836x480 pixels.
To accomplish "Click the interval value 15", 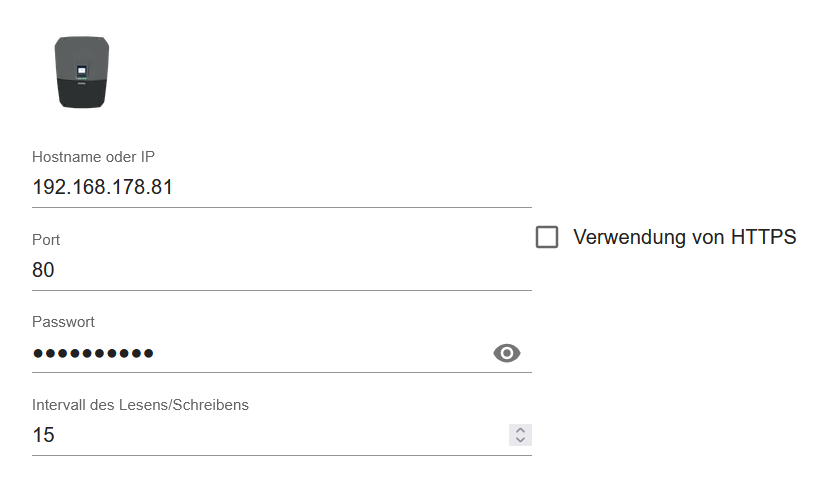I will tap(43, 435).
